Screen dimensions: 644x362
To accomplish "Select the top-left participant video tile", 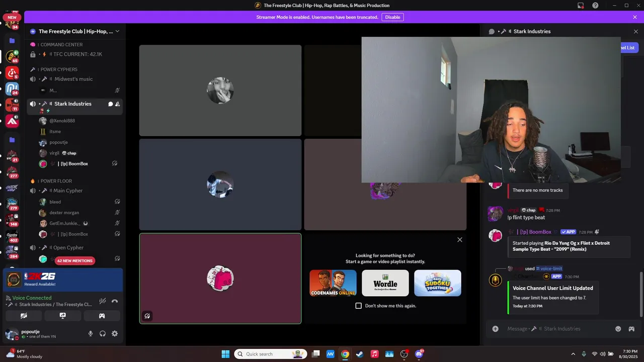I will pos(220,90).
